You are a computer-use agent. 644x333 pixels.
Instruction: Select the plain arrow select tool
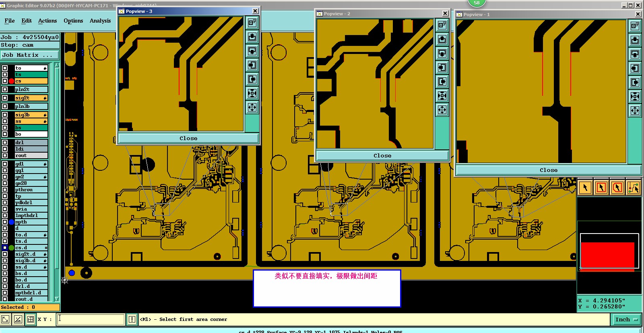click(585, 188)
